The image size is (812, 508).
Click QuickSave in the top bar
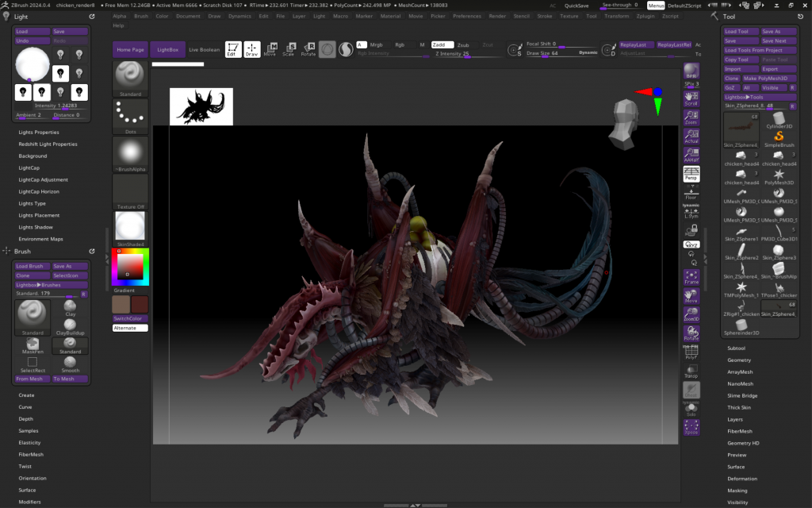pos(576,6)
